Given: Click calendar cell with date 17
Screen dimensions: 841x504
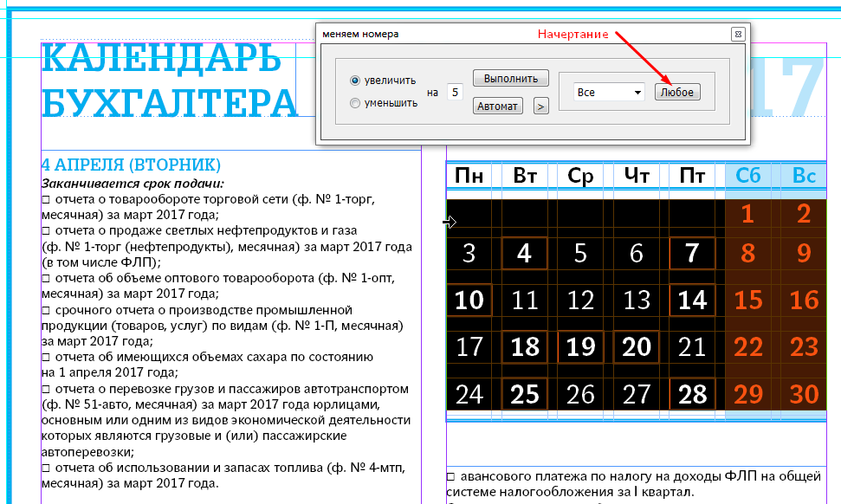Looking at the screenshot, I should tap(469, 347).
